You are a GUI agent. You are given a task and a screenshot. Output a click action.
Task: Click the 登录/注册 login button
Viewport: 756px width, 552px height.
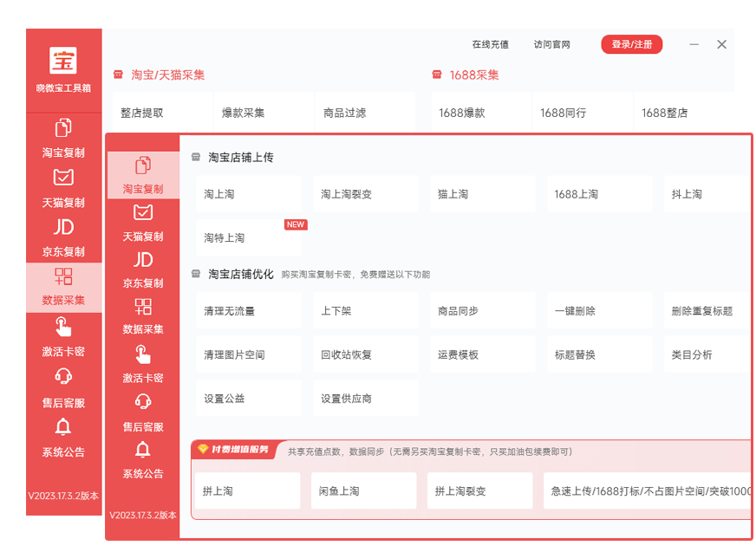click(631, 44)
